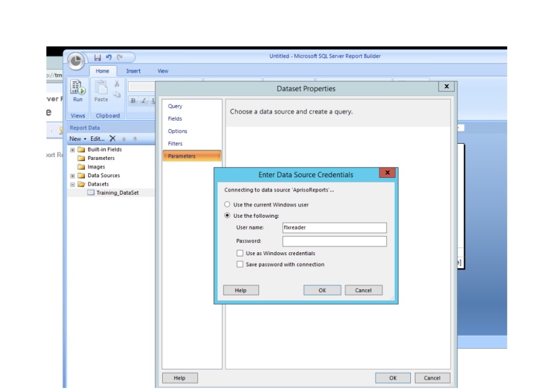Click the Report Data panel header
Viewport: 554px width, 392px height.
pyautogui.click(x=111, y=128)
